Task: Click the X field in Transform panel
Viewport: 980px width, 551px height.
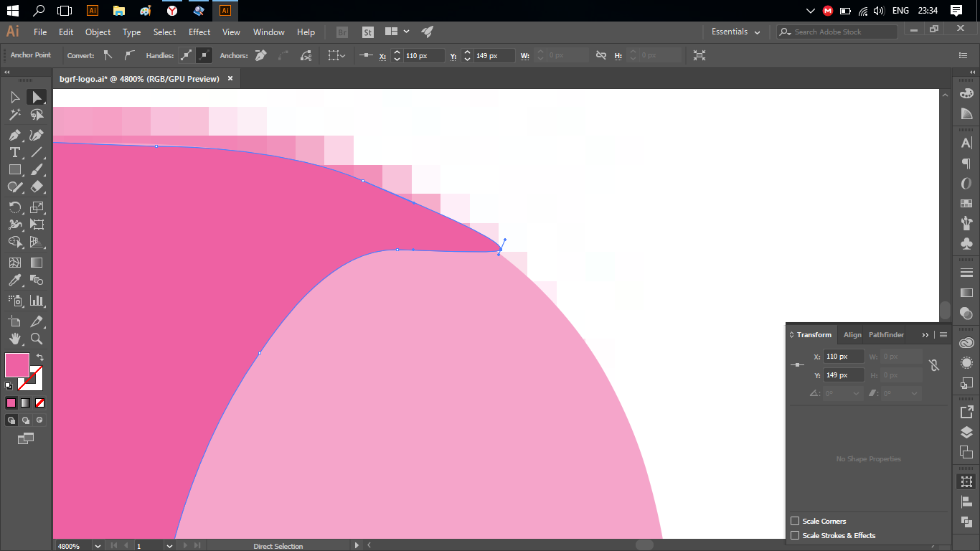Action: [x=844, y=357]
